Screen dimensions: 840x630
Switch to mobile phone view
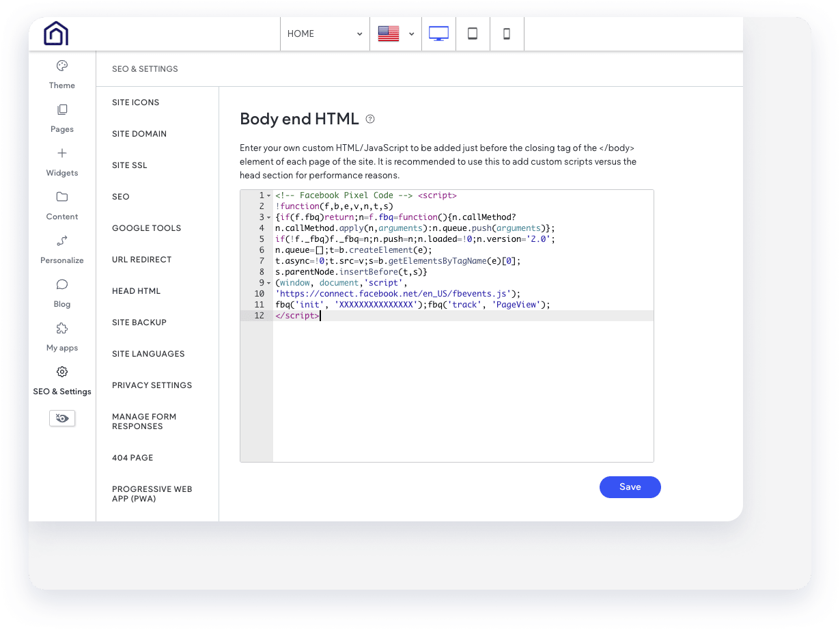pos(507,33)
